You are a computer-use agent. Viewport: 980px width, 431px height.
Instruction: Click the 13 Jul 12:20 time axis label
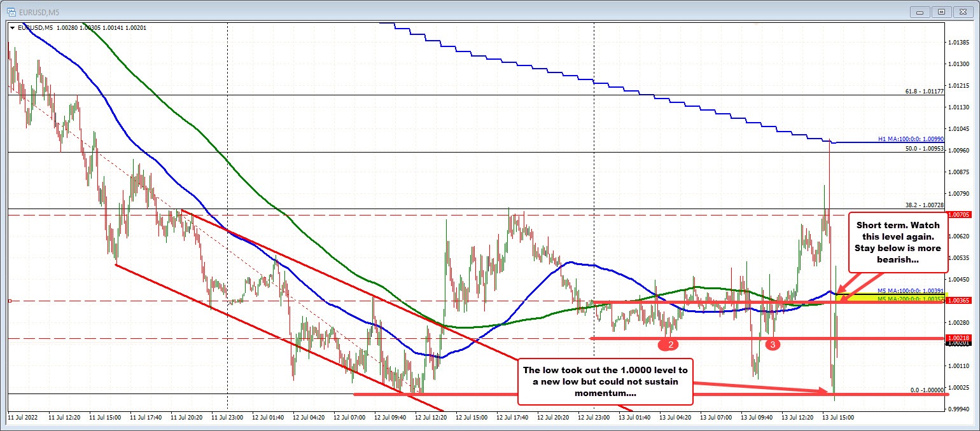tap(797, 418)
